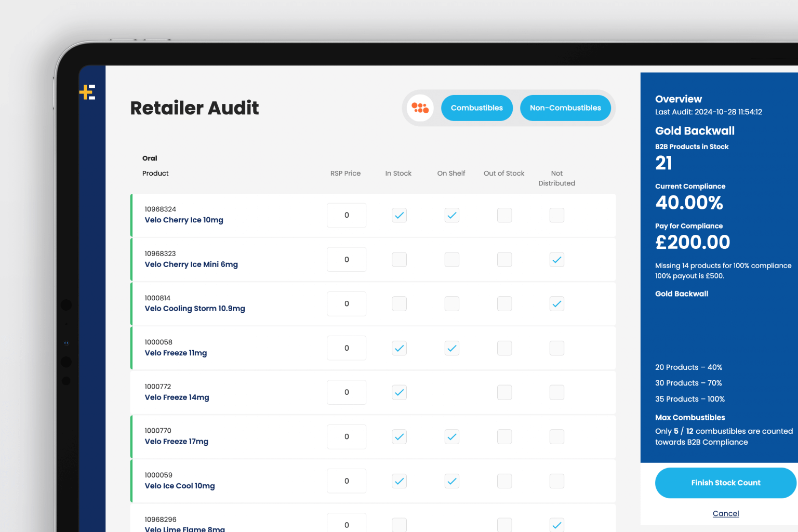Check In Stock for Velo Cooling Storm 10.9mg

point(399,303)
